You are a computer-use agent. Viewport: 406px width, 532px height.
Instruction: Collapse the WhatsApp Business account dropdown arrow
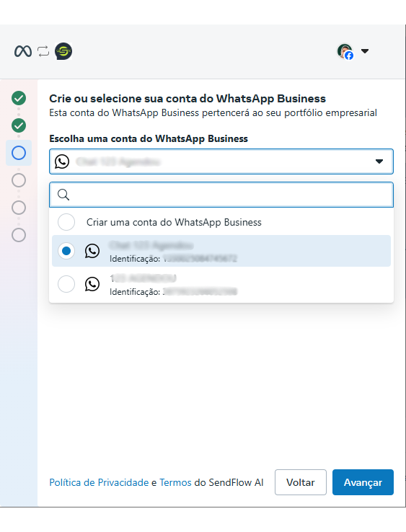(379, 161)
